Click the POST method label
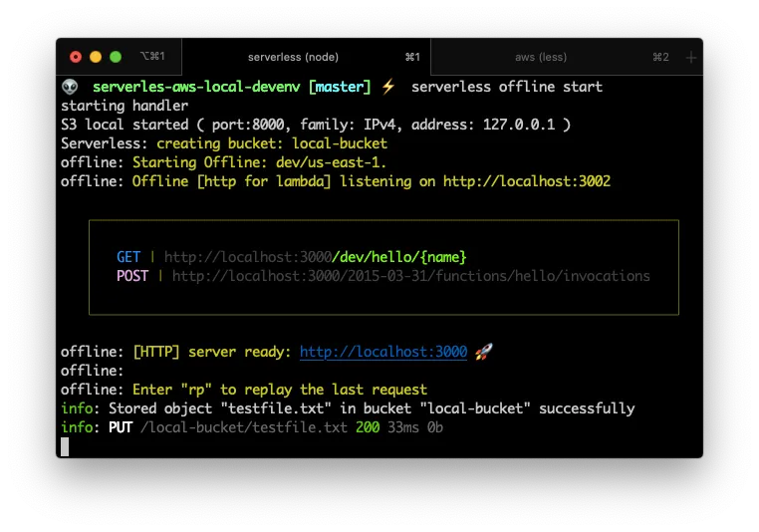 (132, 276)
